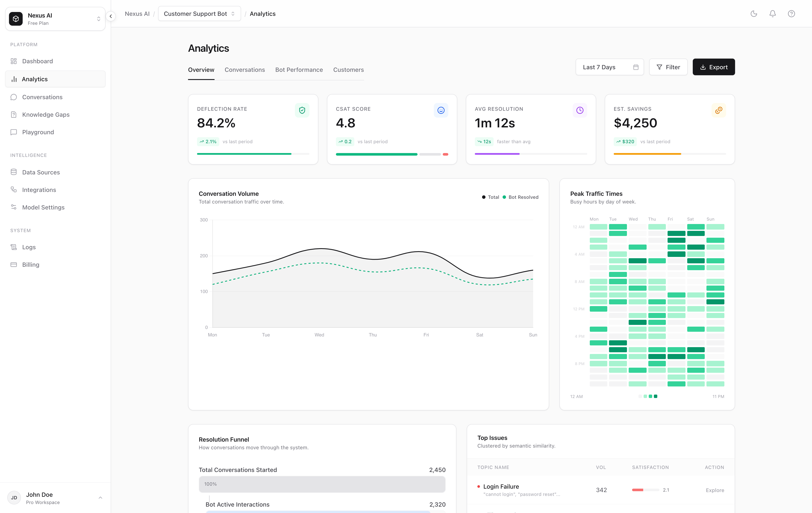The width and height of the screenshot is (812, 513).
Task: Switch to the Overview tab
Action: point(201,70)
